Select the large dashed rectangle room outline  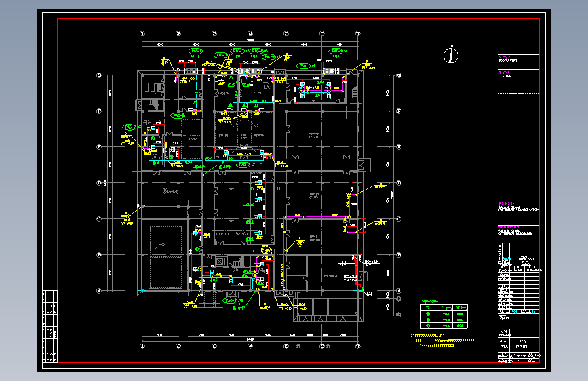[165, 257]
